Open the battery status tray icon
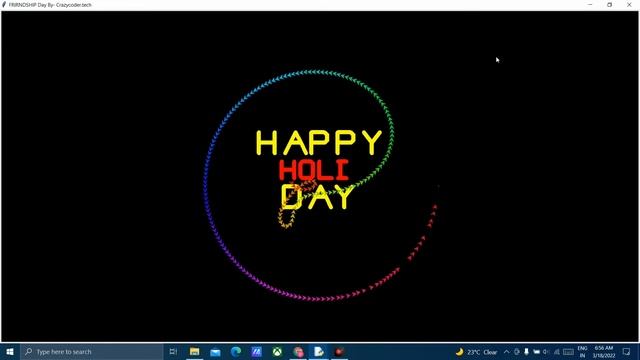 tap(536, 352)
